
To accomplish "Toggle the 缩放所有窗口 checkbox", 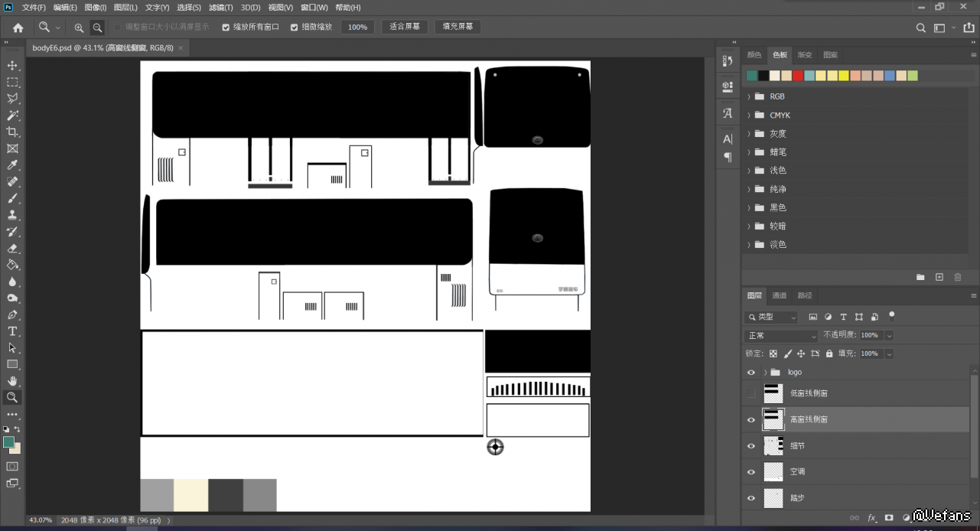I will click(226, 27).
